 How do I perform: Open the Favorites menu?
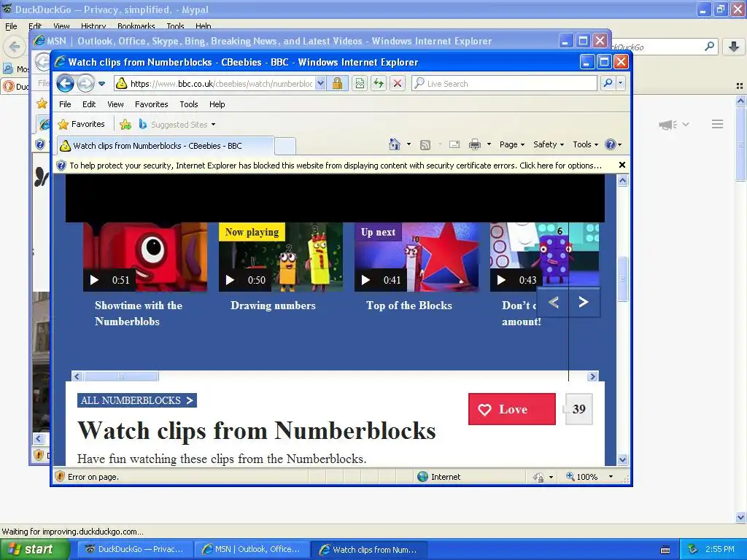pos(152,104)
